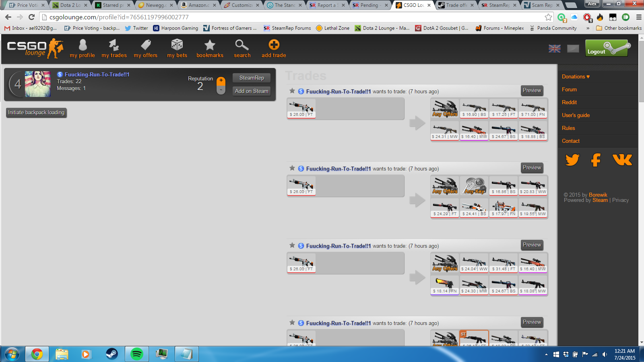Bookmark the first trade with star

[x=292, y=91]
